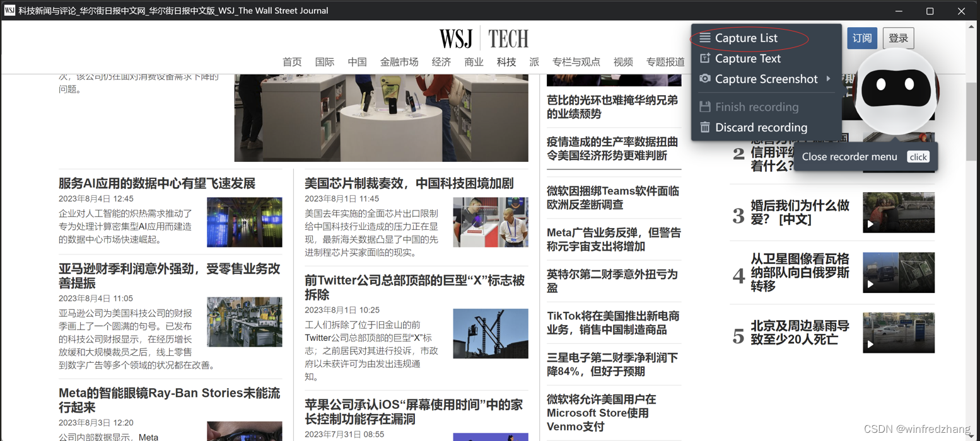Open video title 北京及周边暴雨导致至少20人死亡
980x441 pixels.
800,333
